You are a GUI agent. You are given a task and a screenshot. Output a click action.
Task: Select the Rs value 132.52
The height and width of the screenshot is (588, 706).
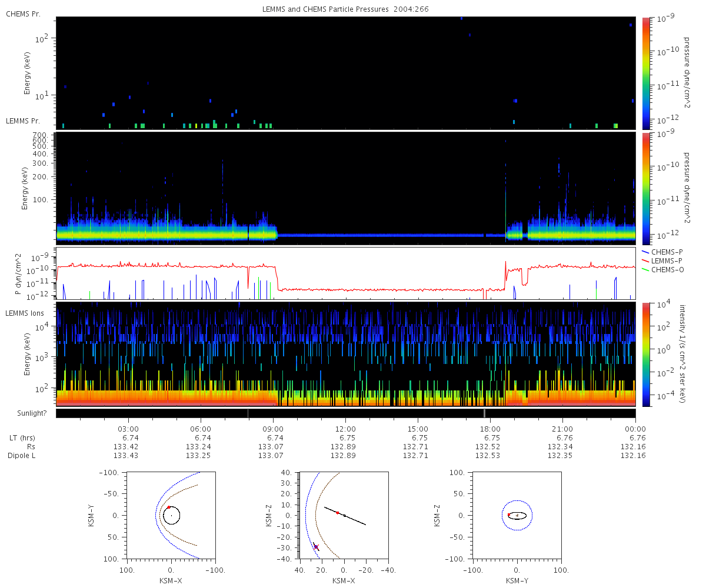[x=488, y=447]
